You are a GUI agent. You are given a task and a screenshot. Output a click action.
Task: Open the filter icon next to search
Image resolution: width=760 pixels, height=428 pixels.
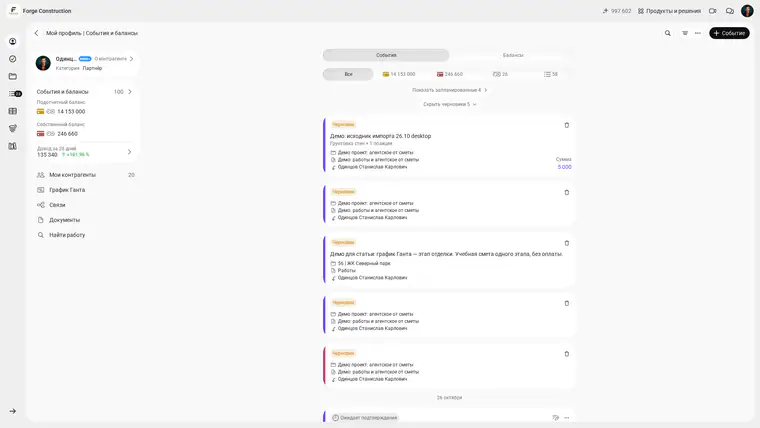685,33
